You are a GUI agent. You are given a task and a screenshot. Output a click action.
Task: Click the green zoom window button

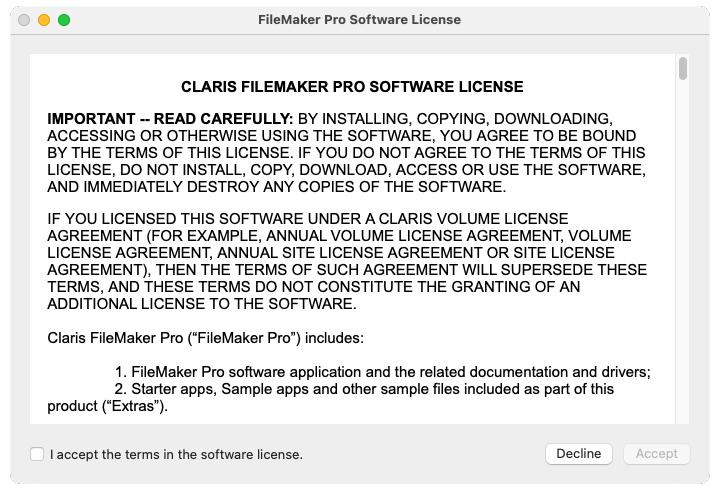coord(64,20)
